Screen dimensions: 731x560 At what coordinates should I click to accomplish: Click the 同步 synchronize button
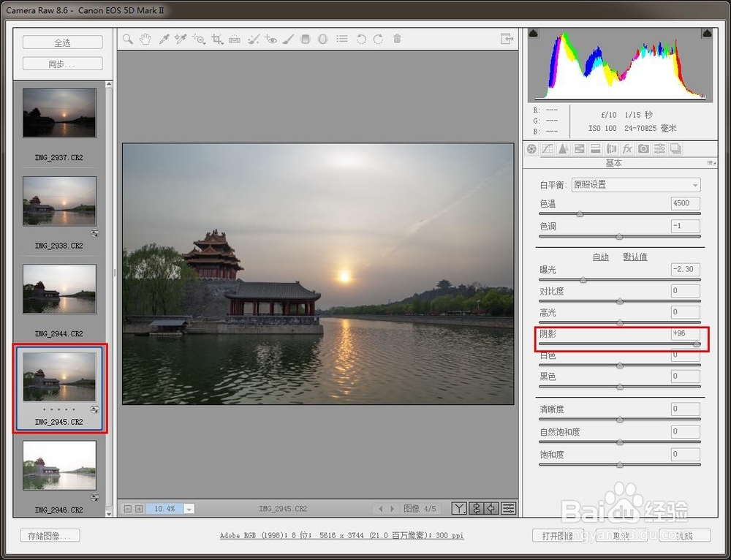(x=62, y=64)
